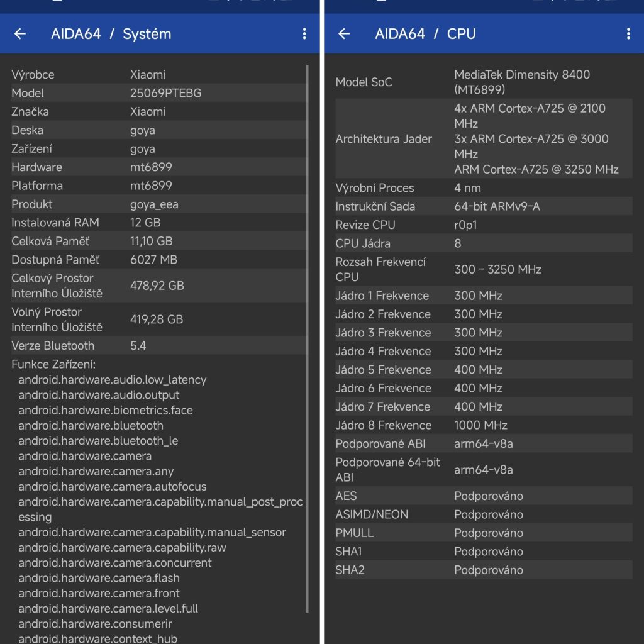Open overflow menu on Systém screen
Viewport: 644px width, 644px height.
(304, 34)
